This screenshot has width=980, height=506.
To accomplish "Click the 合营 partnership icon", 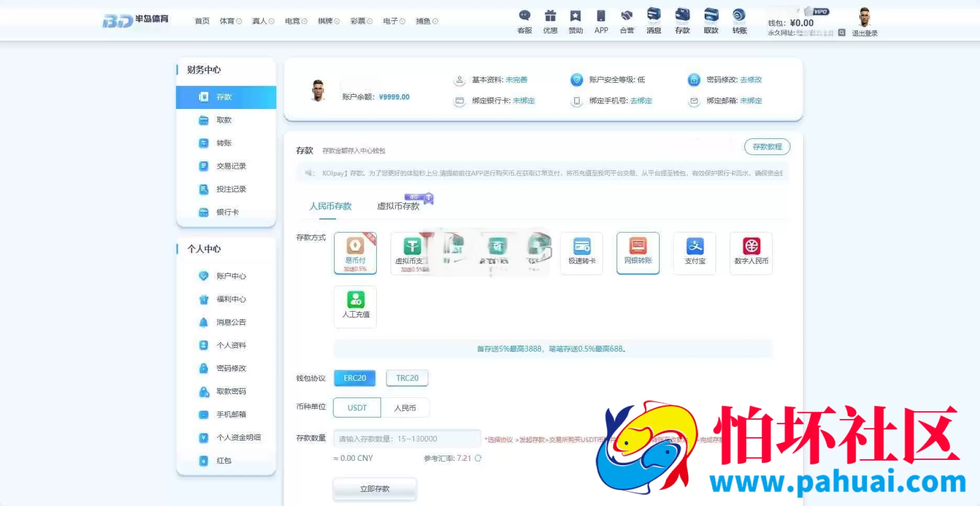I will (x=627, y=21).
